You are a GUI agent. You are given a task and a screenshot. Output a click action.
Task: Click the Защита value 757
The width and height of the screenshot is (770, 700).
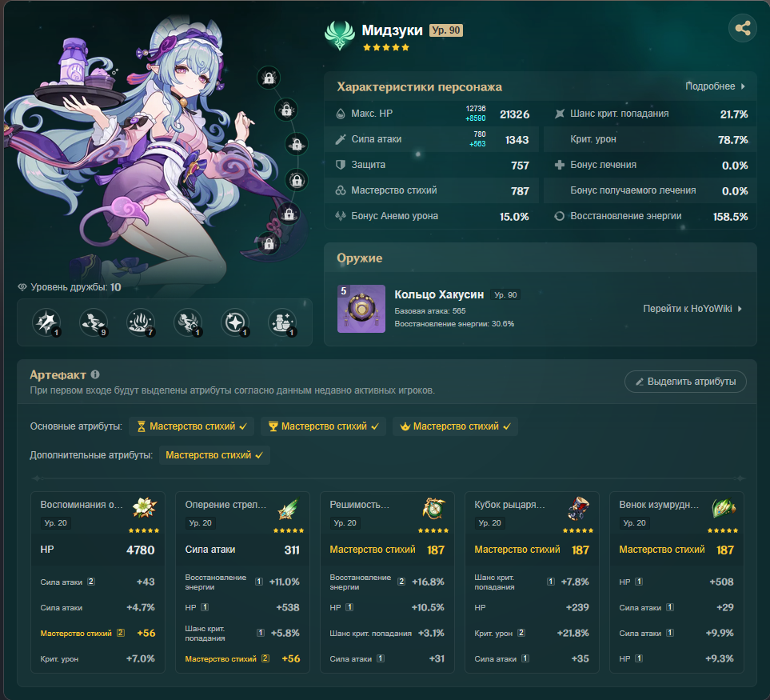pyautogui.click(x=520, y=166)
